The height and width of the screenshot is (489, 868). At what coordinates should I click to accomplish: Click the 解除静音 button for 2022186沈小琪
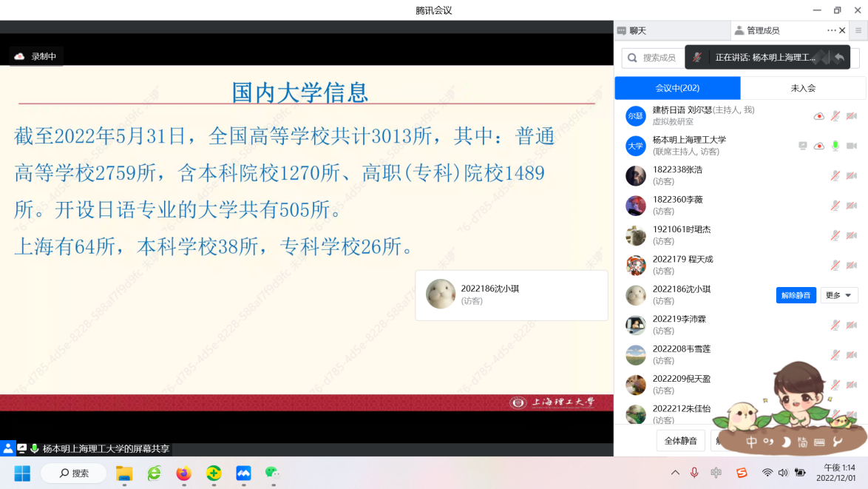pos(796,295)
